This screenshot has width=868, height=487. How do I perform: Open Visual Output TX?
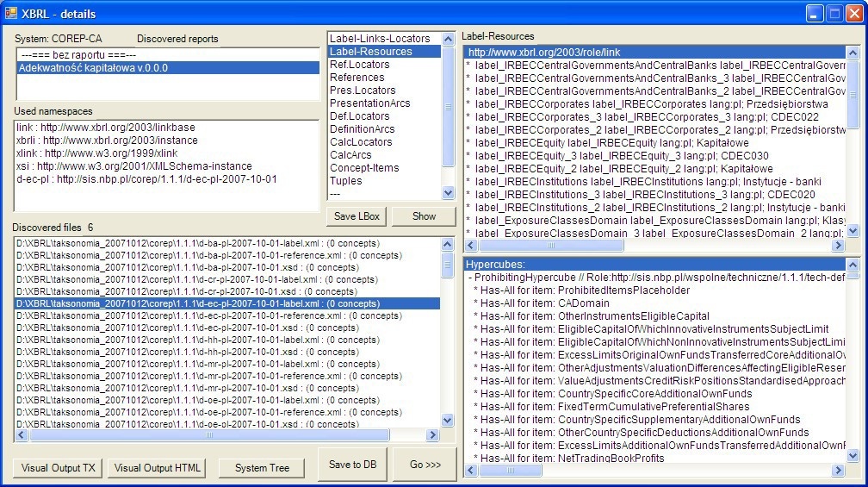coord(59,468)
